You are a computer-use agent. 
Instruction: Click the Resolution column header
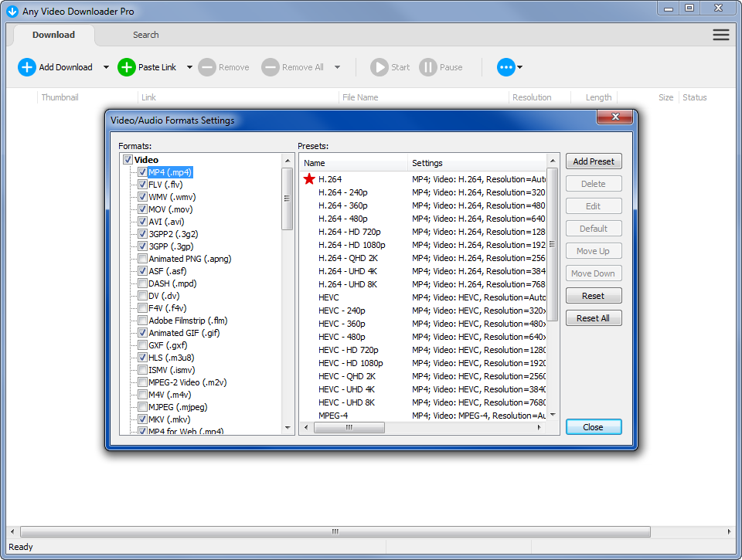[x=539, y=97]
